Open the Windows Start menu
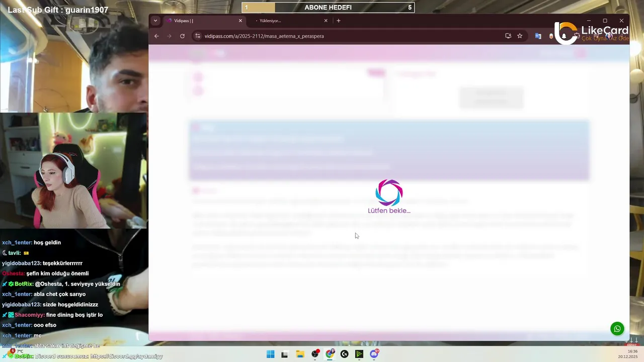 tap(270, 354)
